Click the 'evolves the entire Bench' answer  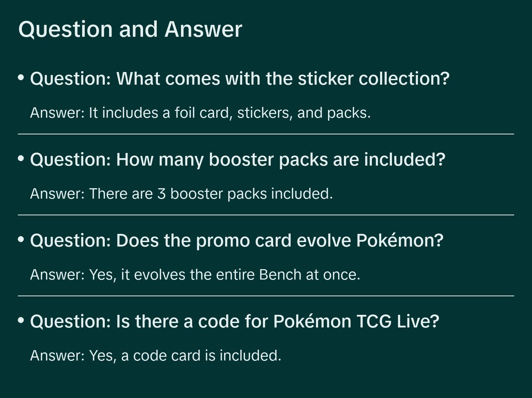[x=195, y=275]
